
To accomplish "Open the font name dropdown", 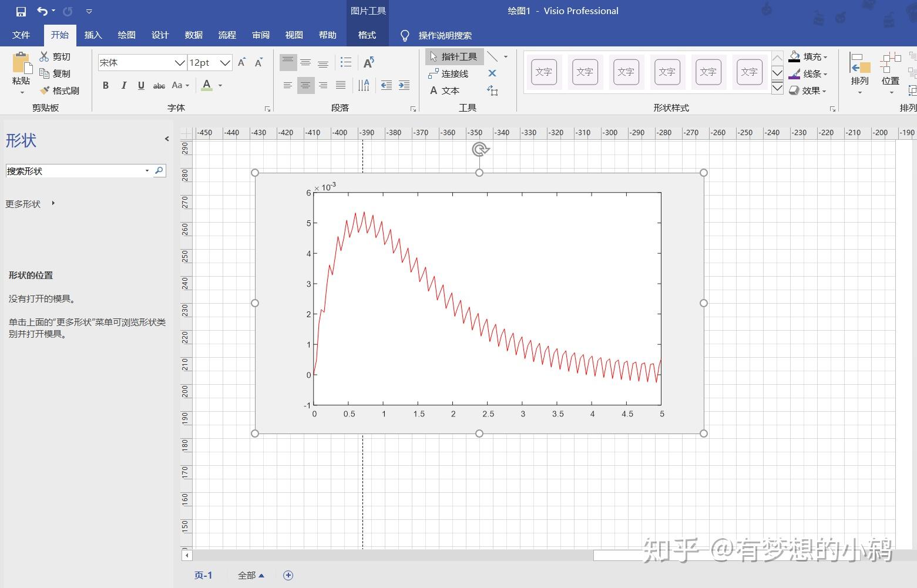I will pos(180,62).
